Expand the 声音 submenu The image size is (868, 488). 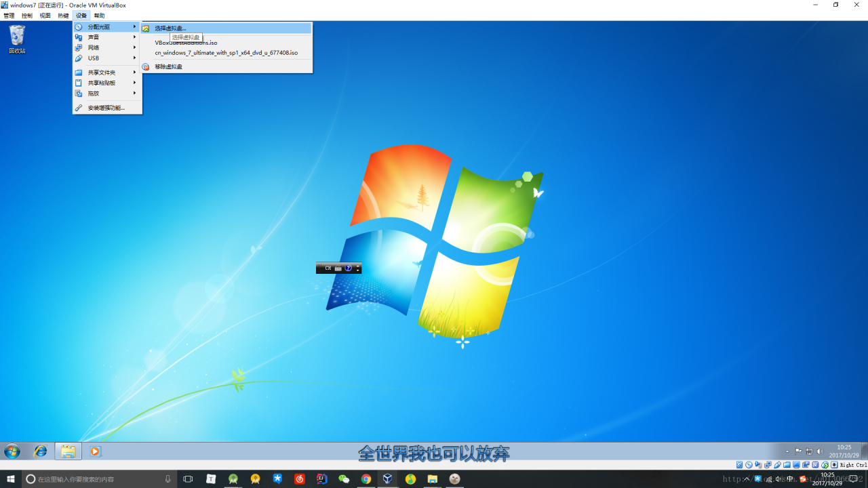(x=107, y=37)
